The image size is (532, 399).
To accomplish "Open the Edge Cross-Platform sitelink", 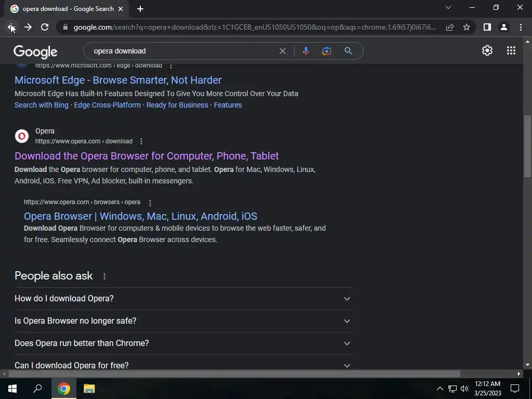I will click(107, 105).
